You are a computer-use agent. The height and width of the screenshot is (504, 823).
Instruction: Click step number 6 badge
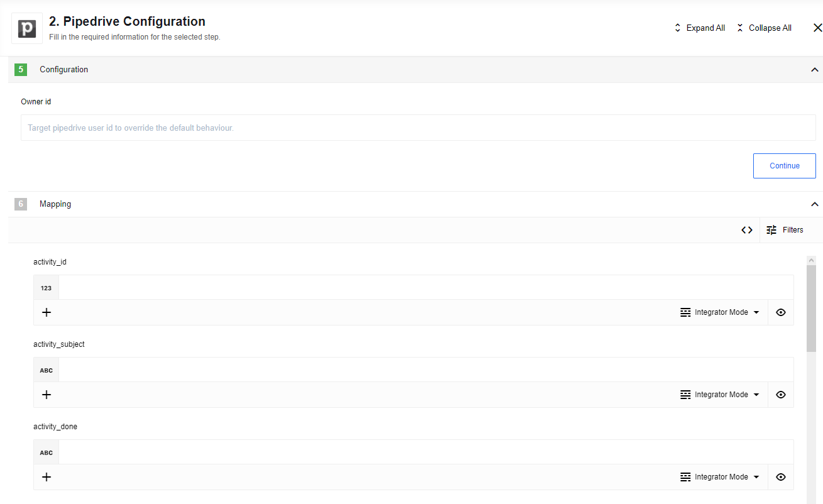pos(21,204)
